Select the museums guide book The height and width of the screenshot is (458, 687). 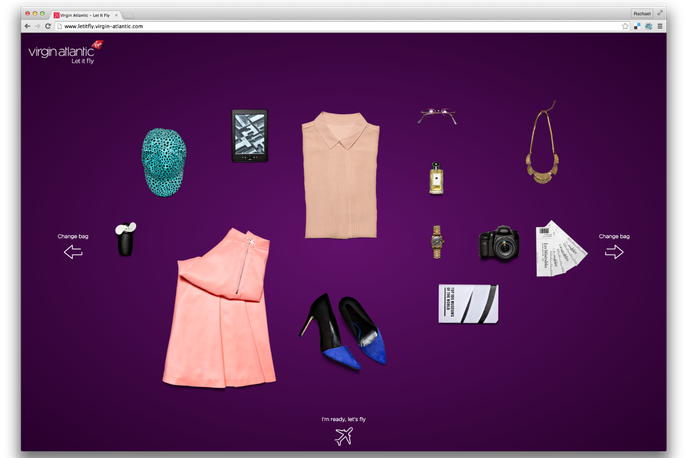pyautogui.click(x=468, y=304)
